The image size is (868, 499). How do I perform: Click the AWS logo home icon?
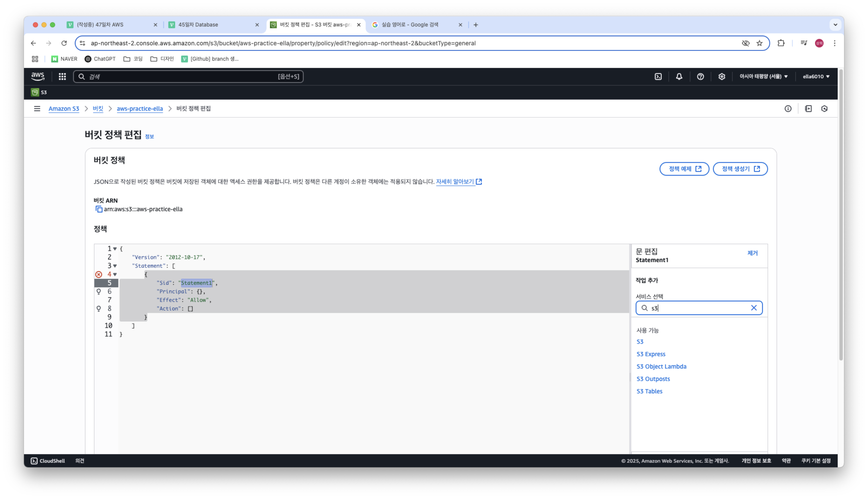tap(38, 76)
